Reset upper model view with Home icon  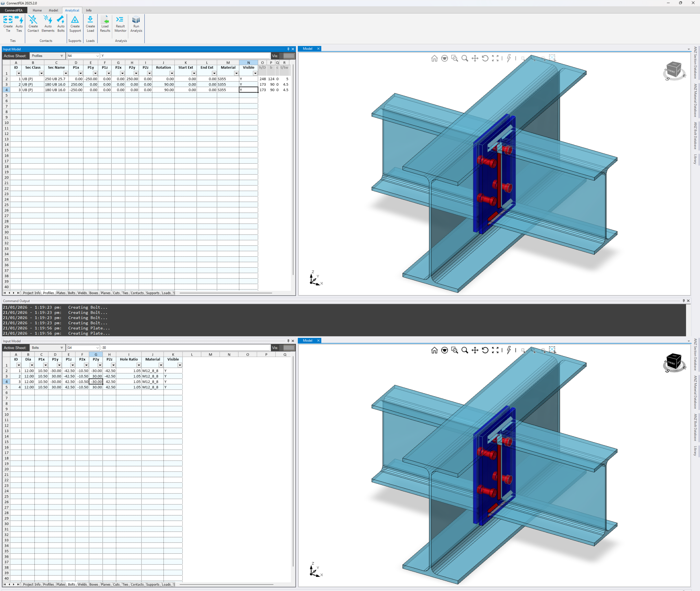[x=434, y=58]
